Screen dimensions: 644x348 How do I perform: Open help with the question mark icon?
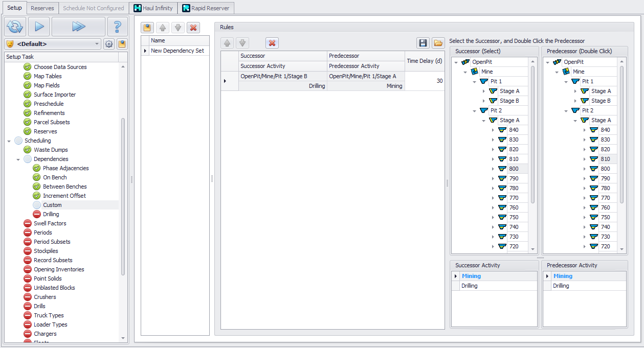(x=117, y=27)
